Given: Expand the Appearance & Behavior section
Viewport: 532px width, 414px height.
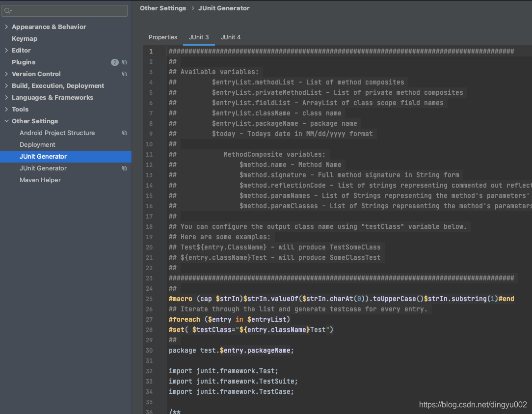Looking at the screenshot, I should coord(6,27).
